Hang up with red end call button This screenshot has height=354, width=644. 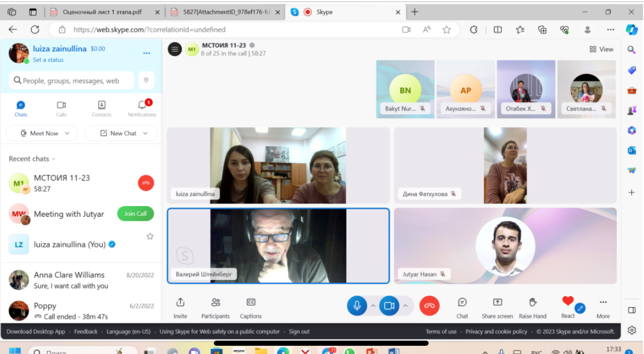coord(429,306)
